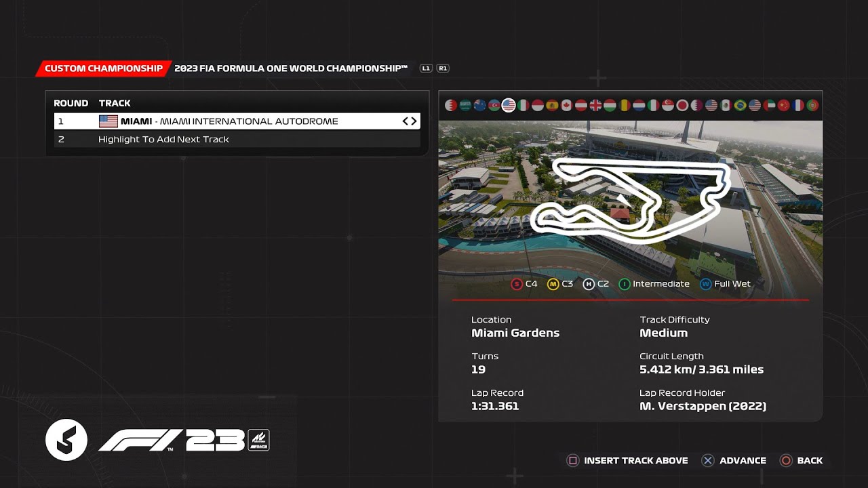Go Back using the circle button
Screen dimensions: 868x488
pos(801,461)
